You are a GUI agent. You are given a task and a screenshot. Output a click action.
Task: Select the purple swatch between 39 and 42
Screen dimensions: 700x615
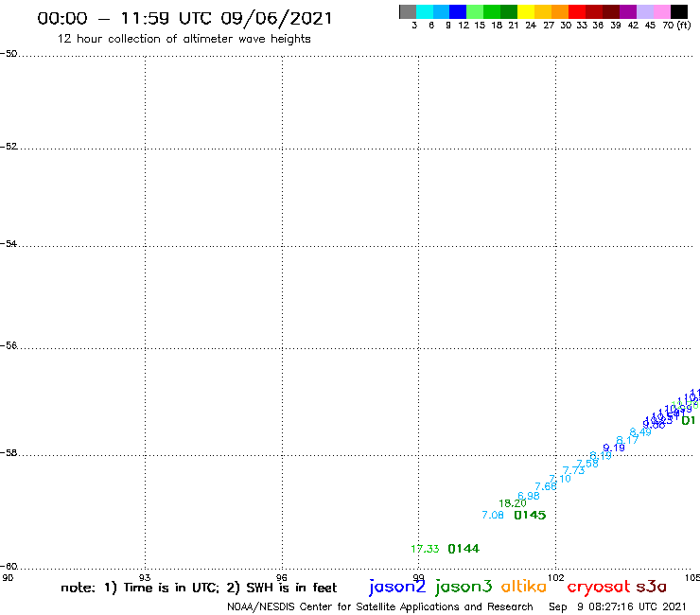pos(628,11)
